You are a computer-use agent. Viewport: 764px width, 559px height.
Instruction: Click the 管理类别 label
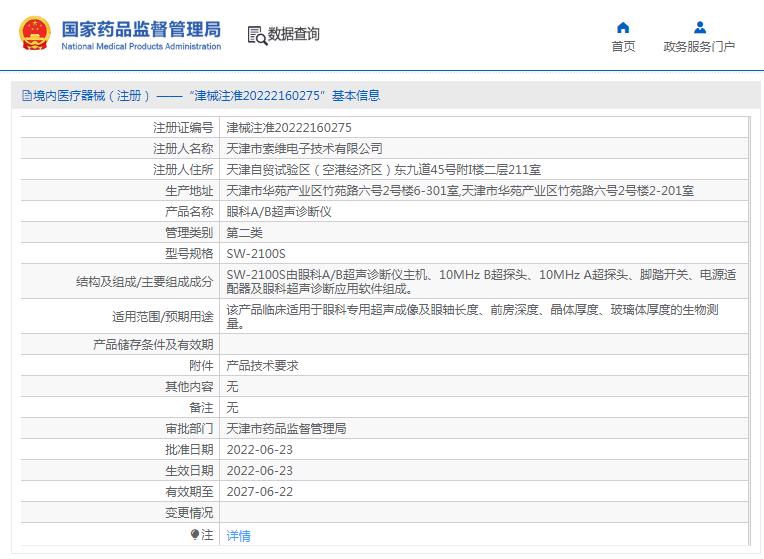point(189,232)
